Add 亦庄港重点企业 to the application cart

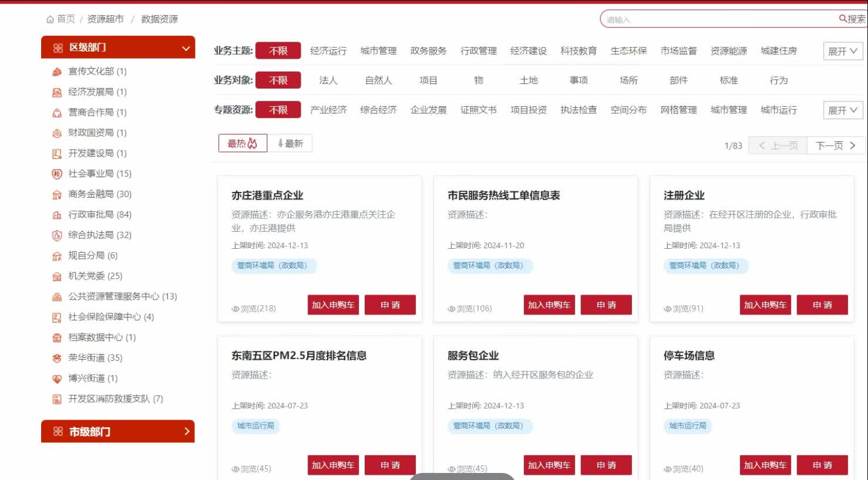[333, 305]
